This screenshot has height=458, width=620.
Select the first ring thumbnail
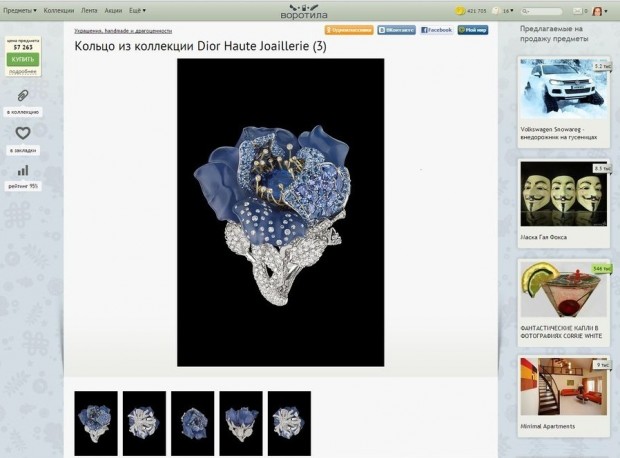pos(96,423)
